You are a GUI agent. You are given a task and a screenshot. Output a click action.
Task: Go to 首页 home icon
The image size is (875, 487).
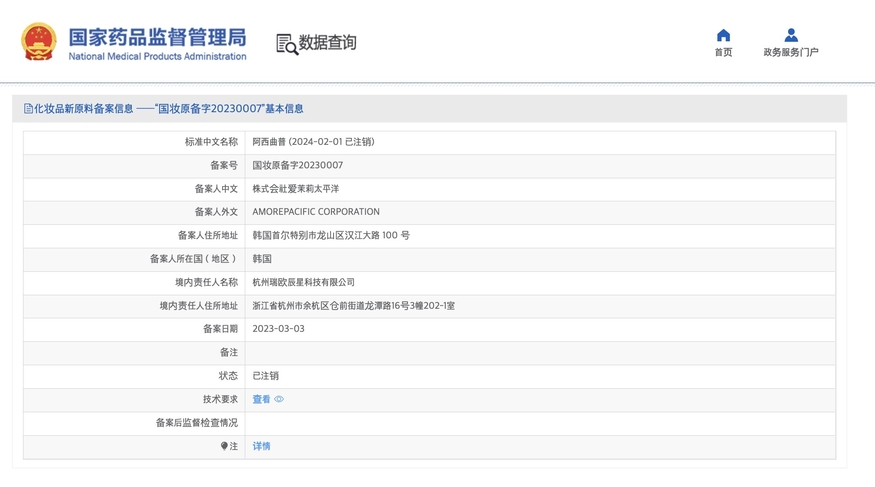point(723,36)
